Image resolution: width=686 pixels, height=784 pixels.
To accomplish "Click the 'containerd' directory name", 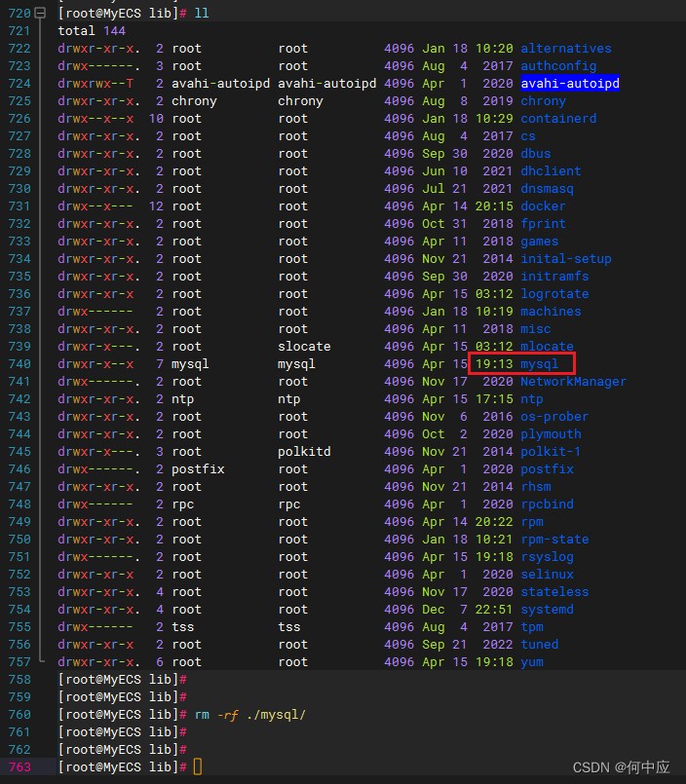I will tap(558, 119).
